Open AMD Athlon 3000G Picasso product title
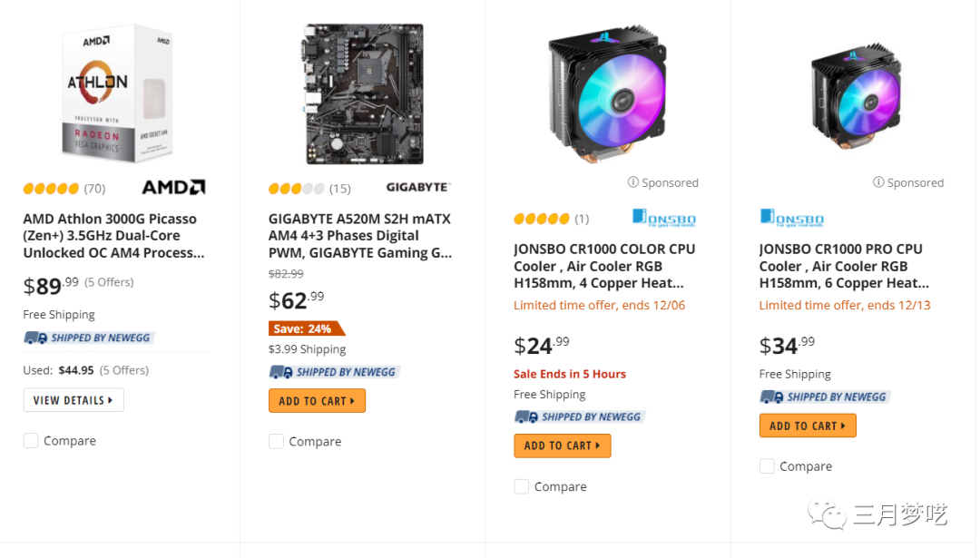Viewport: 980px width, 558px height. click(110, 236)
